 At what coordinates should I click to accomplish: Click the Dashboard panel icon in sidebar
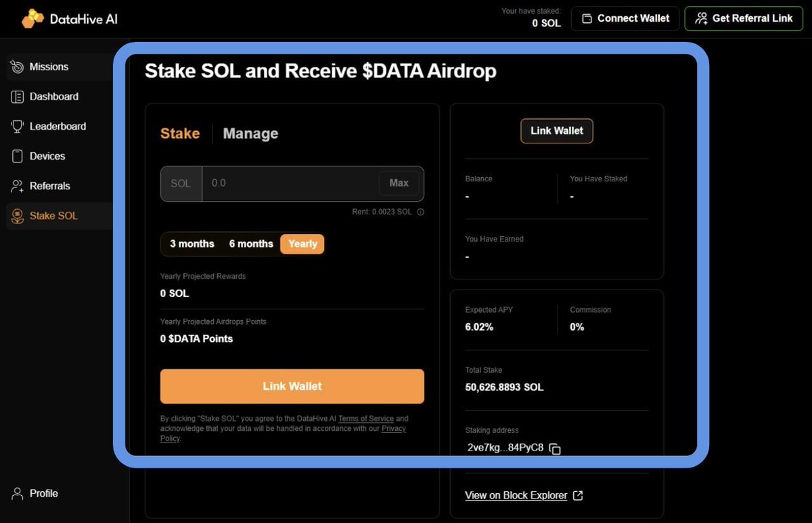[18, 97]
